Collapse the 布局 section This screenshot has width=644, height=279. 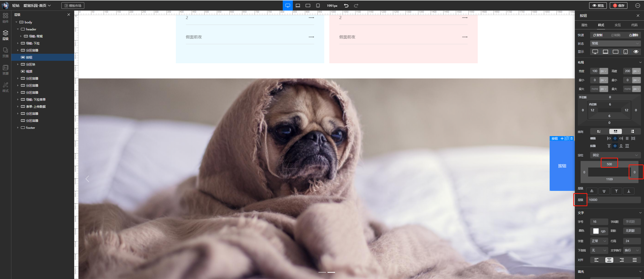tap(640, 62)
